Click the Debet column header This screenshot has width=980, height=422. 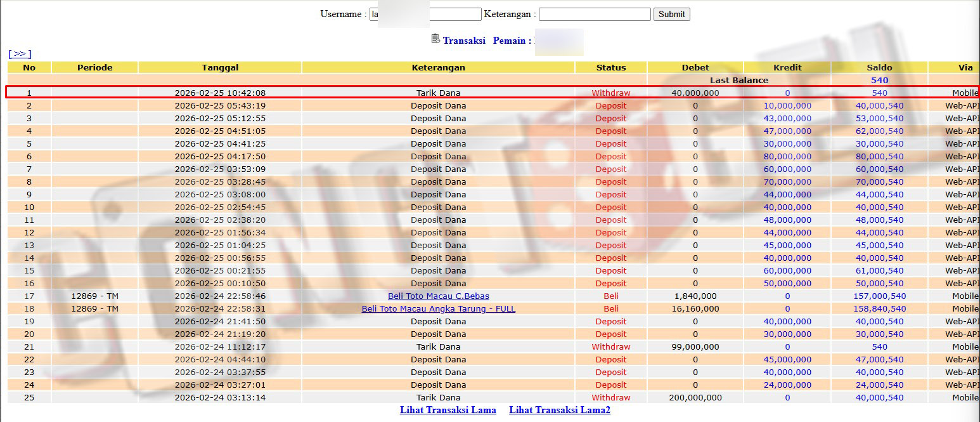695,67
